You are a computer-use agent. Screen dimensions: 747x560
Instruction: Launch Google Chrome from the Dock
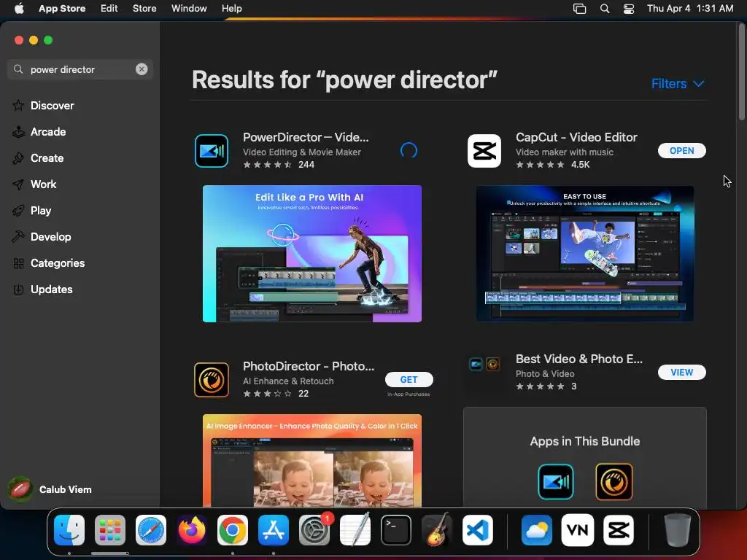click(x=233, y=530)
